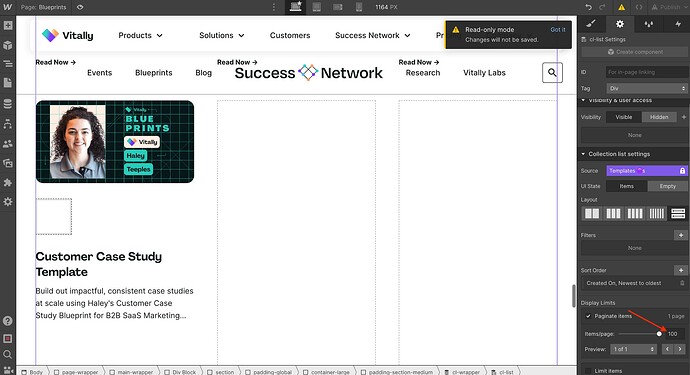Add a conditional visibility rule plus
The width and height of the screenshot is (690, 375).
click(684, 117)
